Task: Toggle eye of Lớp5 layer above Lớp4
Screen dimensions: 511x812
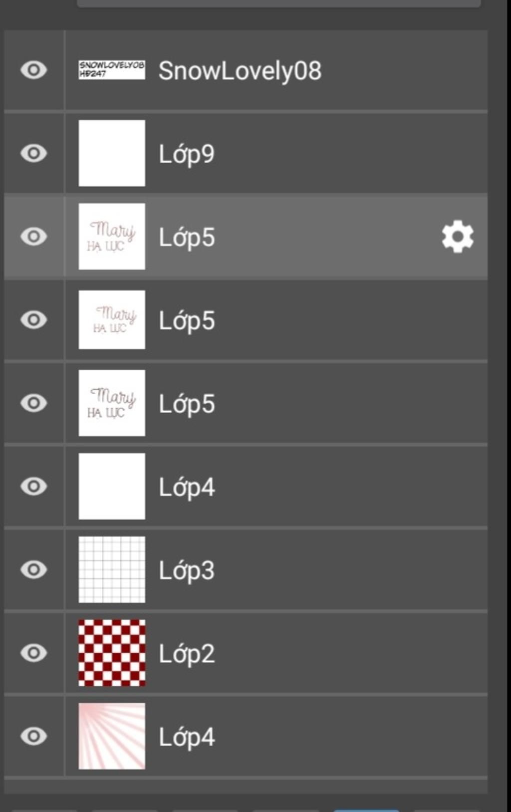Action: (33, 403)
